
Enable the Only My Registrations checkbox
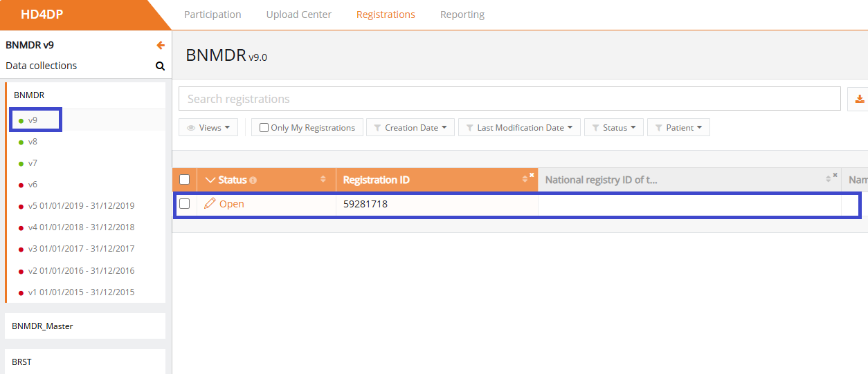click(264, 128)
